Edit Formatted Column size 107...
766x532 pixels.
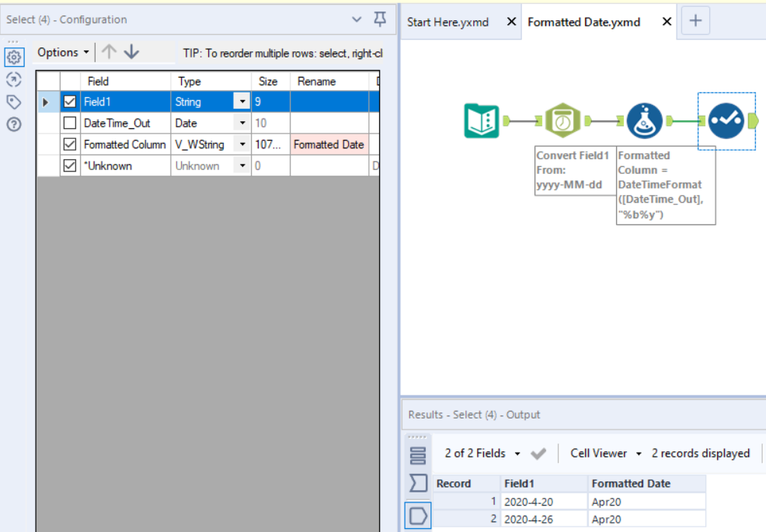(x=271, y=144)
